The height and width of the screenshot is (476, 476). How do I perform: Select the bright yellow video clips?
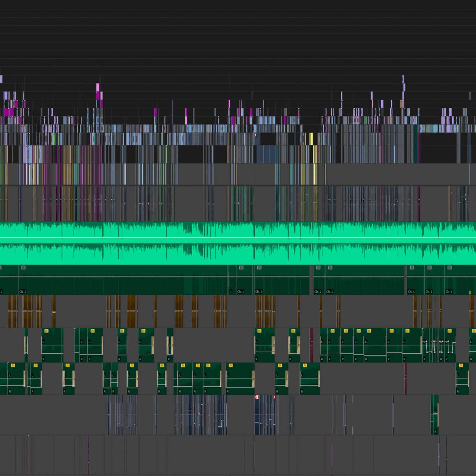[311, 139]
